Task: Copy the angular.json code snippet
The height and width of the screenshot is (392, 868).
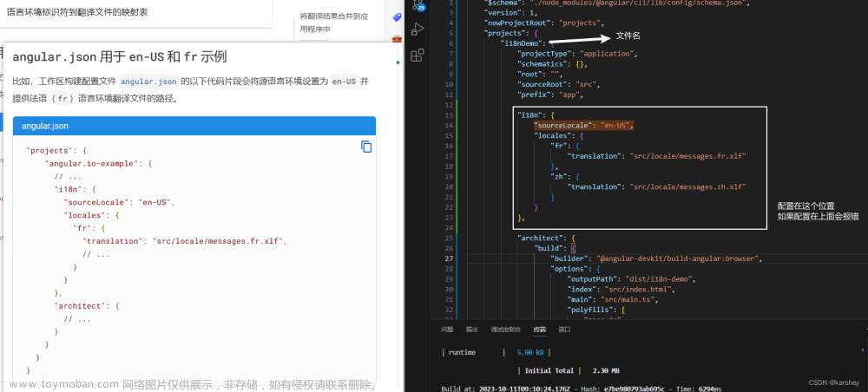Action: click(x=366, y=147)
